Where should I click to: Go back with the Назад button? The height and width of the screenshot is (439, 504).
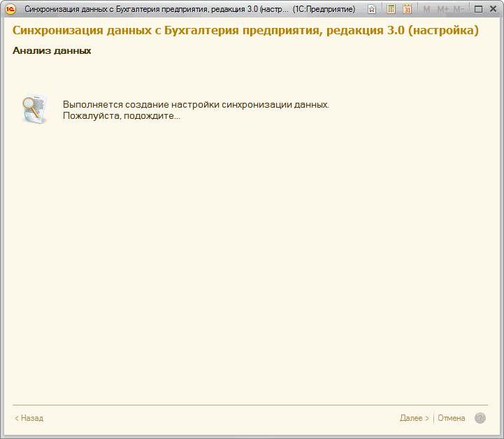(x=29, y=418)
